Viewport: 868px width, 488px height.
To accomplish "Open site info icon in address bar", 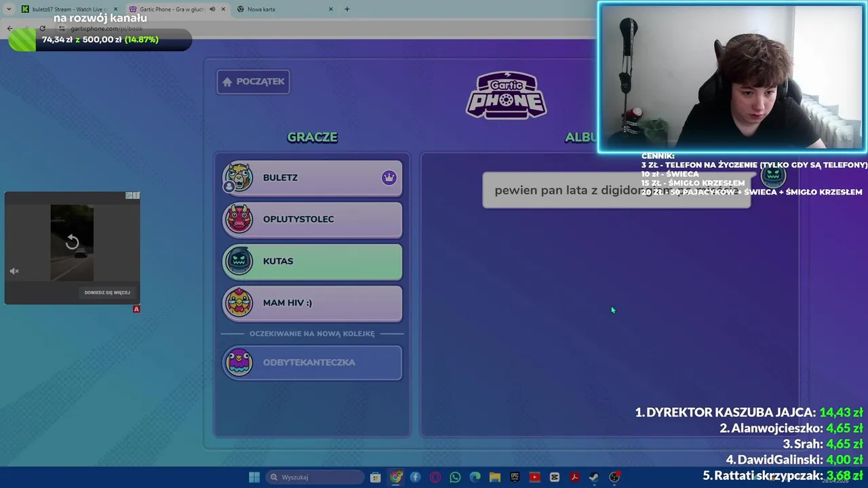I will click(x=62, y=28).
